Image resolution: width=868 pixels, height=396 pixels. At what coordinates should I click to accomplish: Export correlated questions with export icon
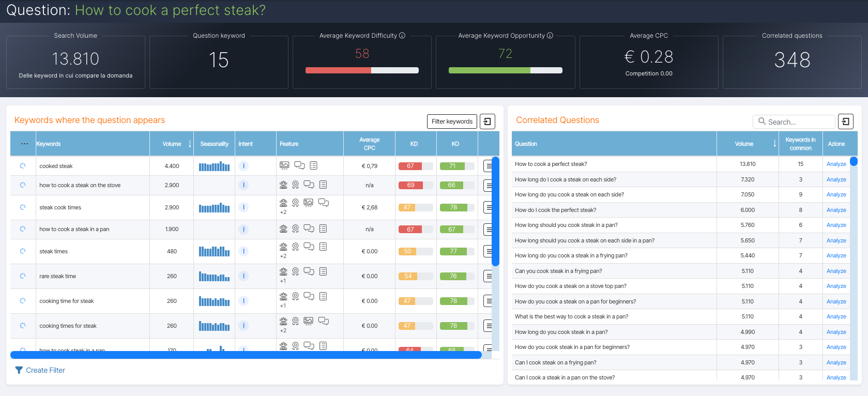click(845, 121)
